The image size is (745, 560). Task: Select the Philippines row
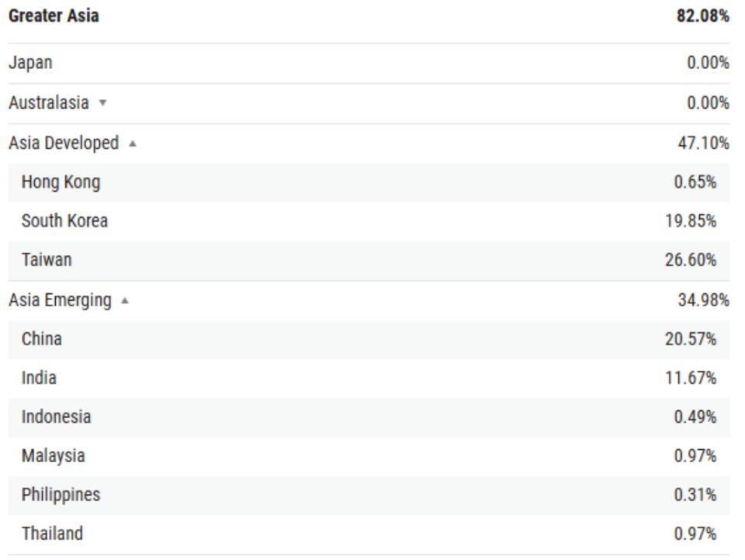click(x=369, y=495)
